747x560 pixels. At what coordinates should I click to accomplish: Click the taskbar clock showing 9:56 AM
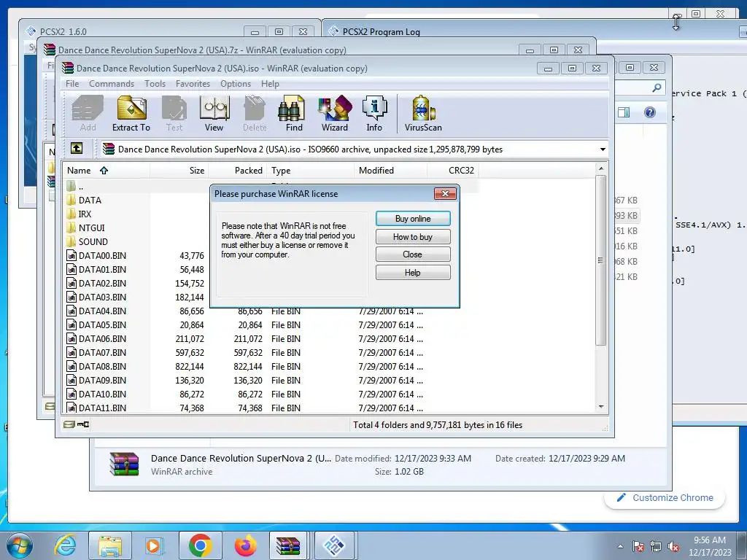coord(709,546)
